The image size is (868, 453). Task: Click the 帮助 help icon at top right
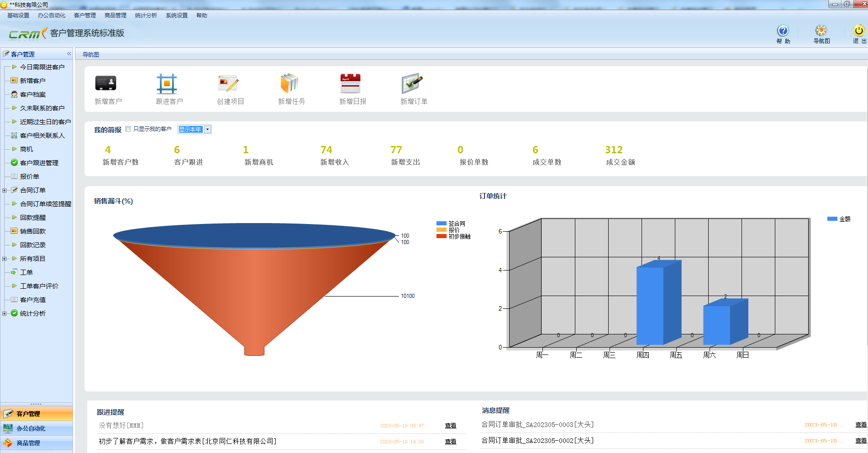[x=783, y=31]
